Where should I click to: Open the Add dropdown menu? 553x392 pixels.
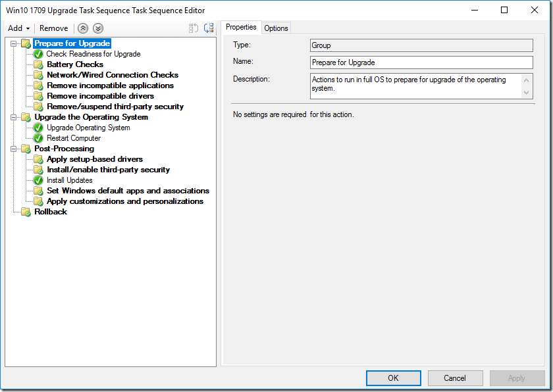18,28
